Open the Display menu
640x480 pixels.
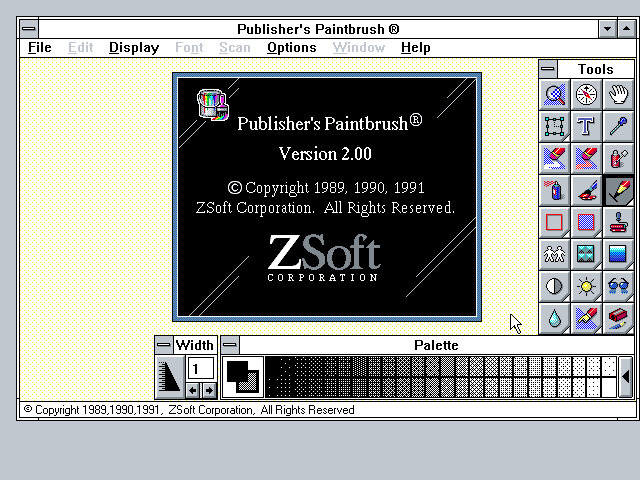(x=134, y=48)
